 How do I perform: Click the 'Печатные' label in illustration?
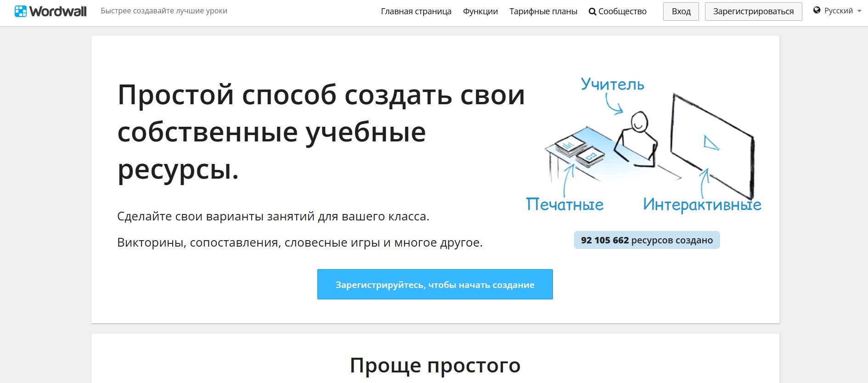click(x=564, y=204)
